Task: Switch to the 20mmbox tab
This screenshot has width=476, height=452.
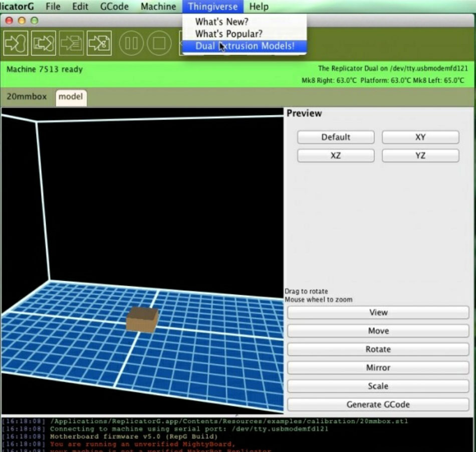Action: click(x=27, y=97)
